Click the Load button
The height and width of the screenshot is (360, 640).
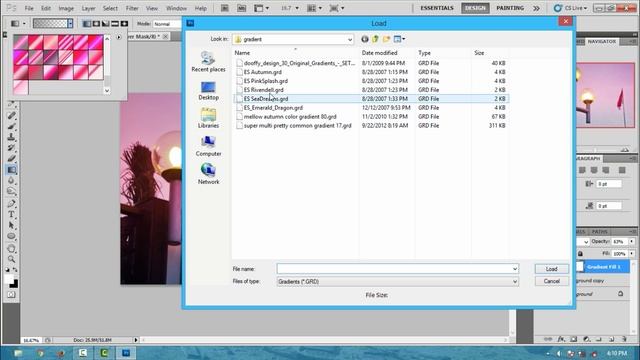551,269
